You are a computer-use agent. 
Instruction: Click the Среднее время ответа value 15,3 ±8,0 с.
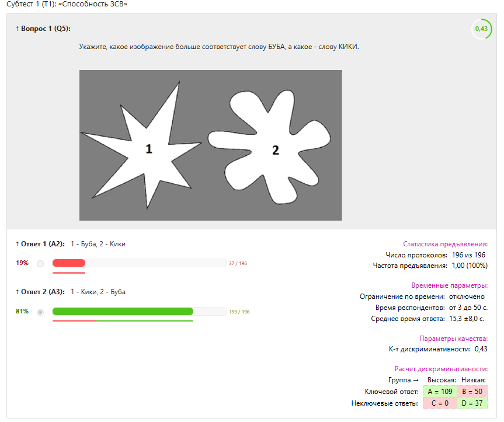click(x=467, y=319)
